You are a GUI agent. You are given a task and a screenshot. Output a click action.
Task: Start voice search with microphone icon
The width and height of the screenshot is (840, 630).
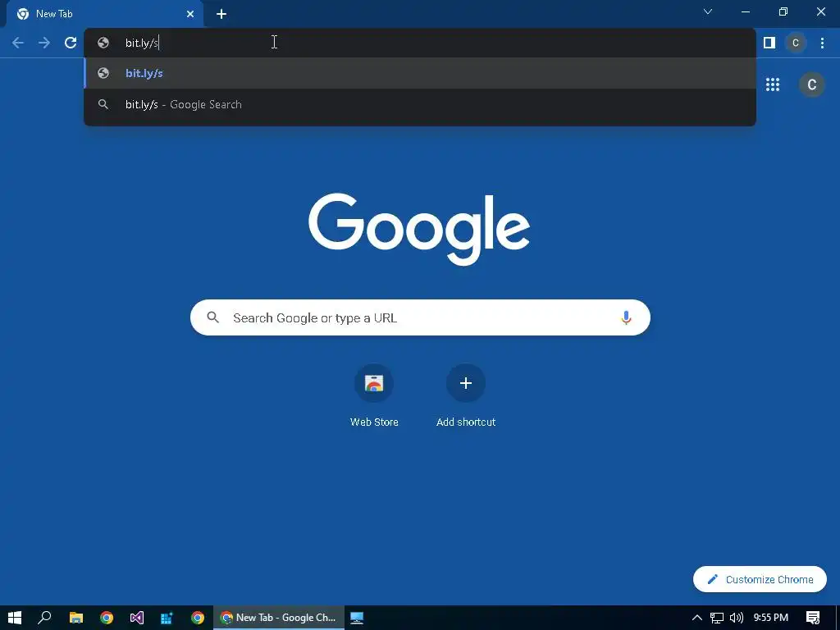[x=626, y=317]
